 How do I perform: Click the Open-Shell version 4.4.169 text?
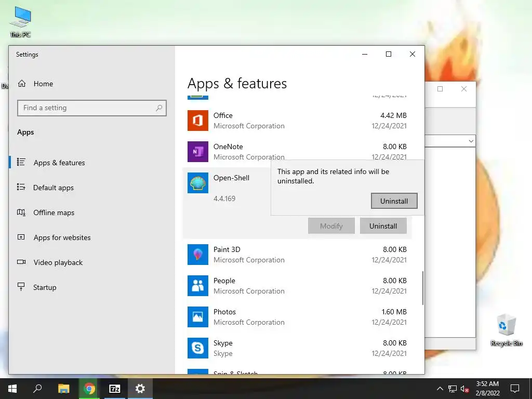click(224, 198)
